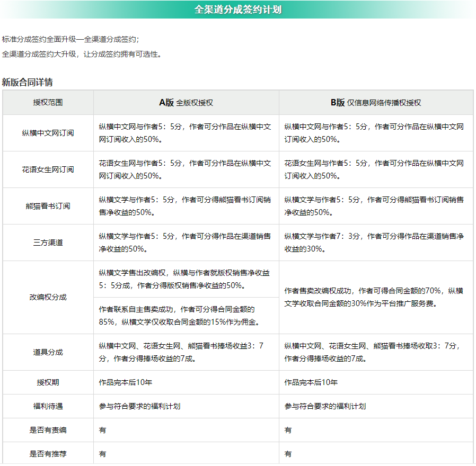Select the 花语女生网订阅 row label
476x466 pixels.
pos(48,170)
